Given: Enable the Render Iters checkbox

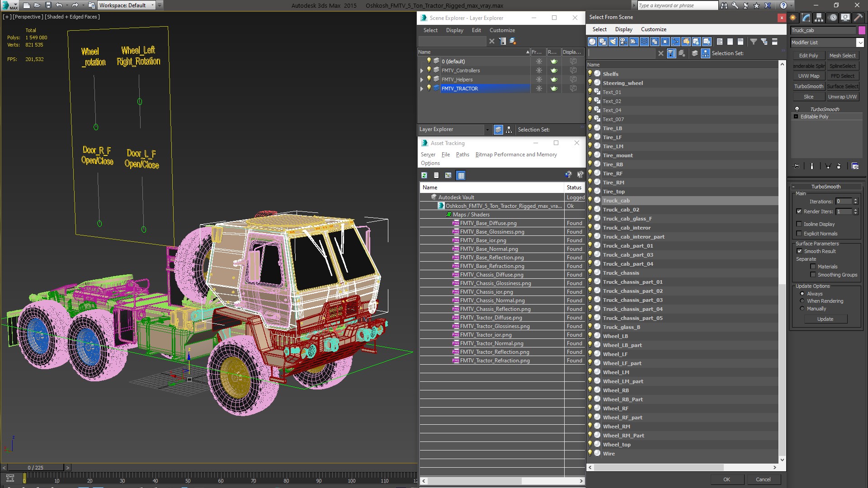Looking at the screenshot, I should (799, 211).
